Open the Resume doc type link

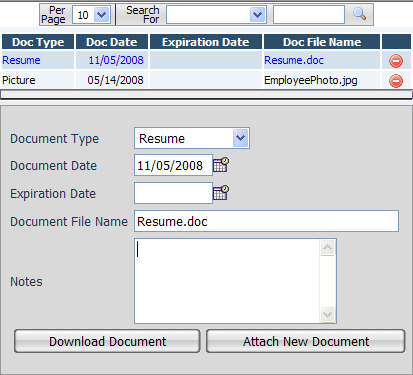21,60
